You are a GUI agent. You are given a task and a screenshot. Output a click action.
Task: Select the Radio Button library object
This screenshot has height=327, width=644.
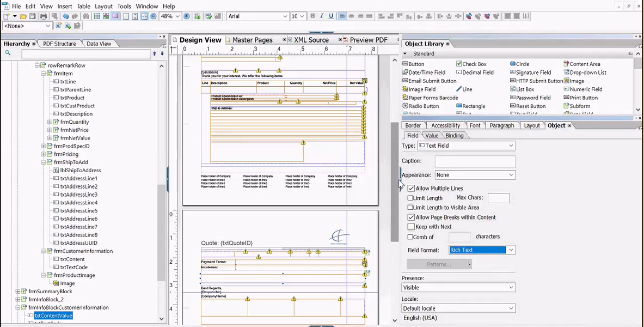point(421,106)
